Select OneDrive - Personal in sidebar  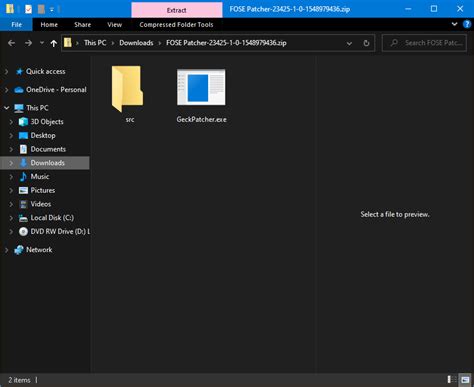tap(56, 90)
